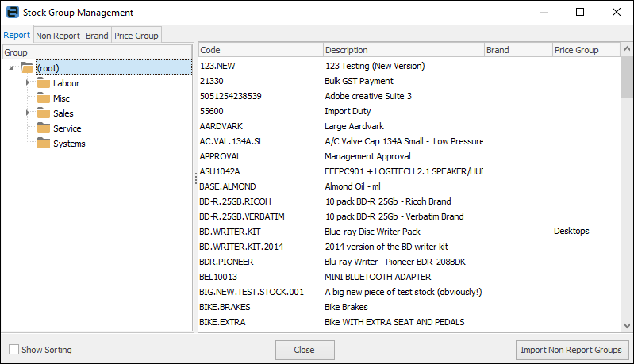Select the BD-R.25GB.VERBATIM stock code

click(242, 216)
